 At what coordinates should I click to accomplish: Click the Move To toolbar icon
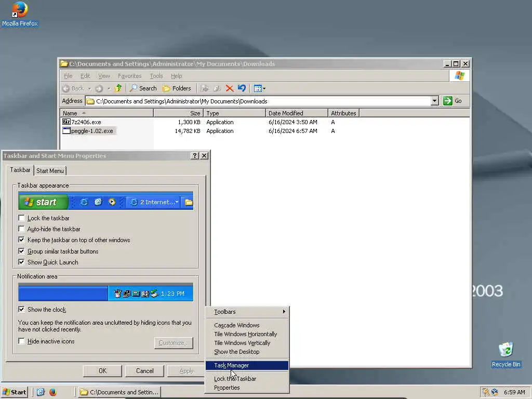pos(204,88)
